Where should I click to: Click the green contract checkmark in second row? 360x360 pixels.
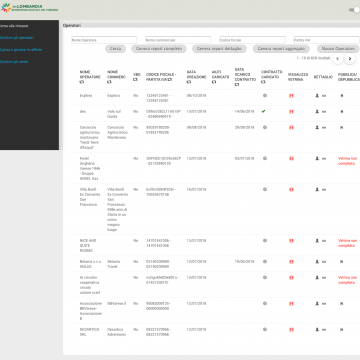[264, 111]
